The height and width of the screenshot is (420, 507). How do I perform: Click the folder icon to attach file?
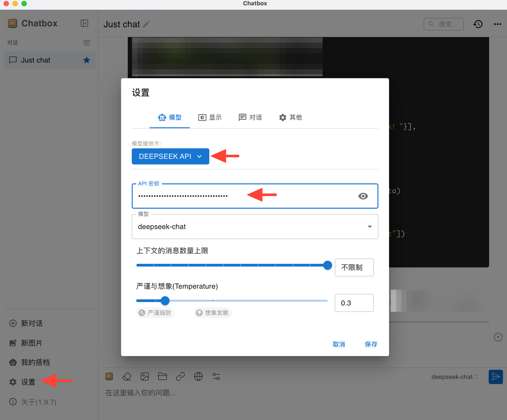click(163, 376)
